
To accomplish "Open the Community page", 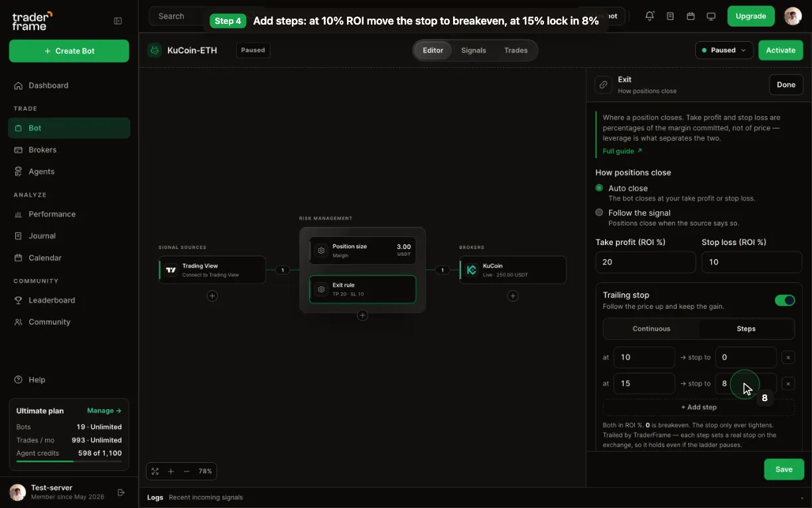I will click(69, 322).
